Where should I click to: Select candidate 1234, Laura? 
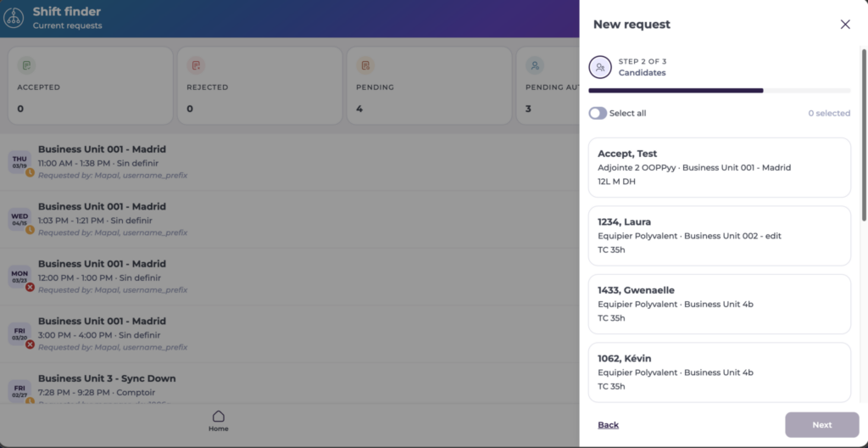pyautogui.click(x=719, y=235)
